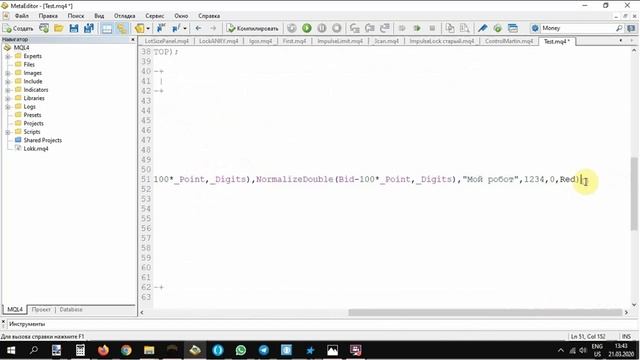Open the Вид menu
Screen dimensions: 640x360
[x=99, y=16]
